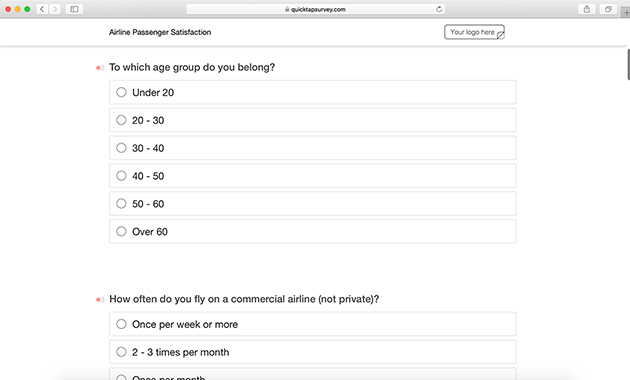Click the quicktapsurvey.com address field
Screen dimensions: 630x380
(x=315, y=9)
